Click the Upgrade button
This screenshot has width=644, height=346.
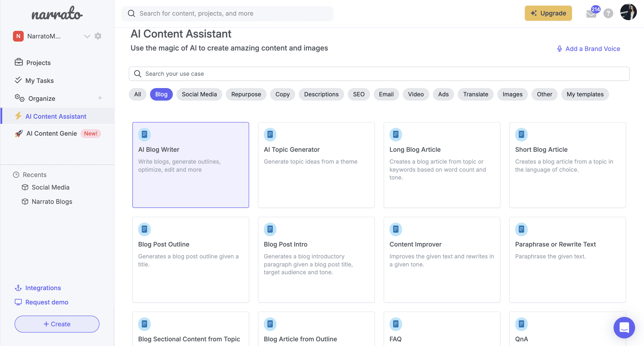[x=548, y=13]
